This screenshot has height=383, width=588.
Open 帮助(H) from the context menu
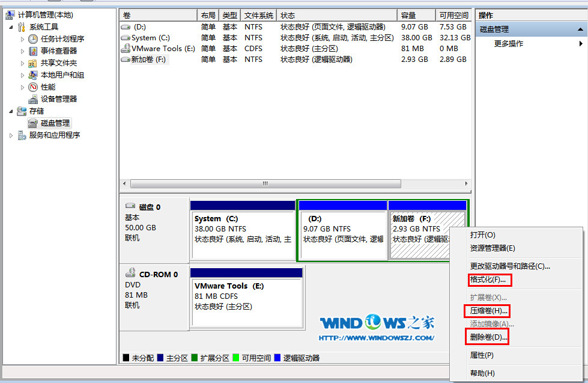pyautogui.click(x=482, y=373)
